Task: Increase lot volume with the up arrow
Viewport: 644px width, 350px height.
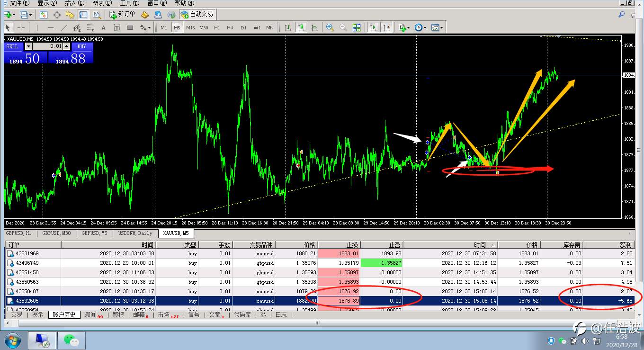Action: coord(67,46)
